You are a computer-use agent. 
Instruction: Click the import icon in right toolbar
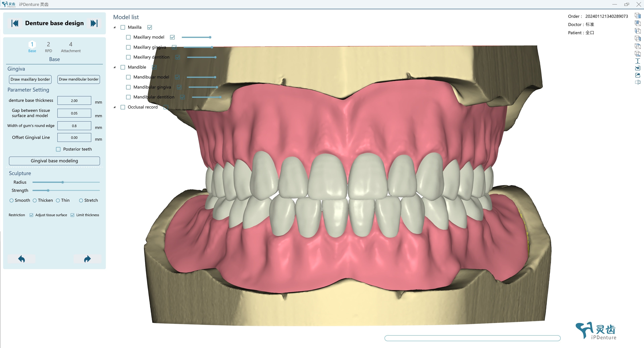[x=637, y=68]
